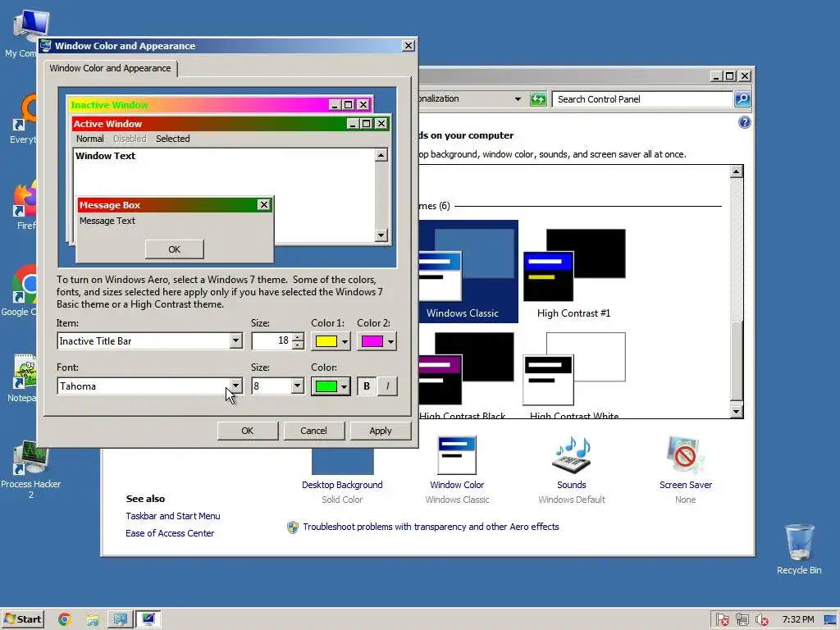Open the Screen Saver icon
The image size is (840, 630).
click(685, 454)
